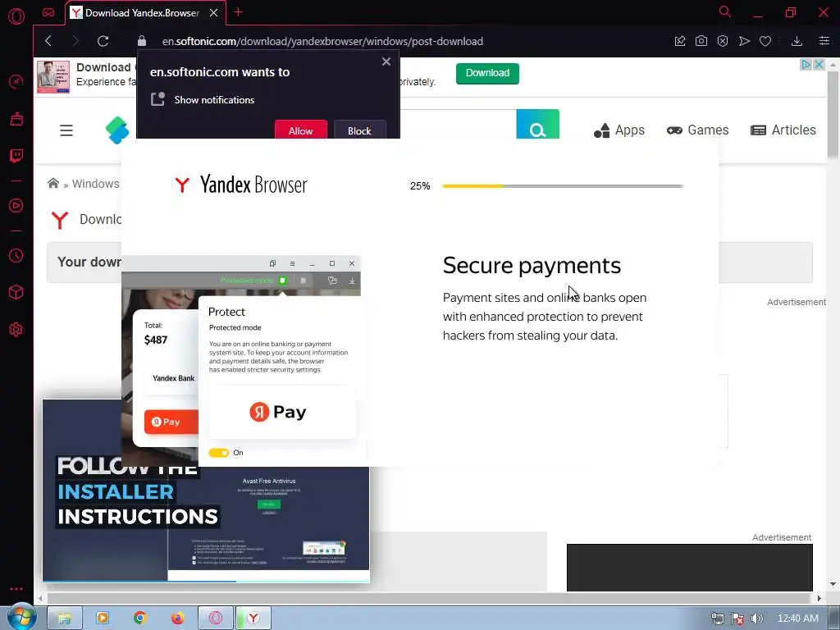Open File Explorer from taskbar
This screenshot has width=840, height=630.
click(x=65, y=618)
